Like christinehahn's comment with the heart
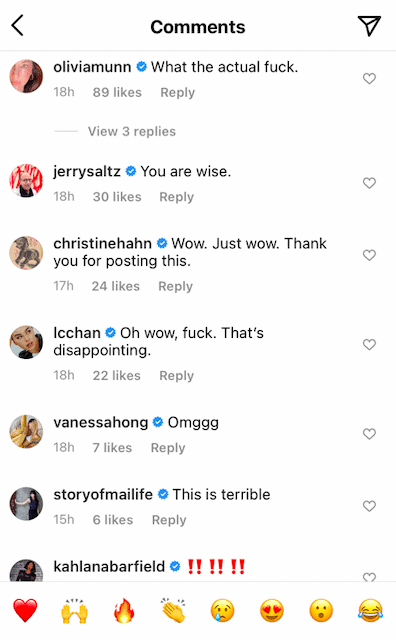Screen dimensions: 396x640 (x=369, y=255)
